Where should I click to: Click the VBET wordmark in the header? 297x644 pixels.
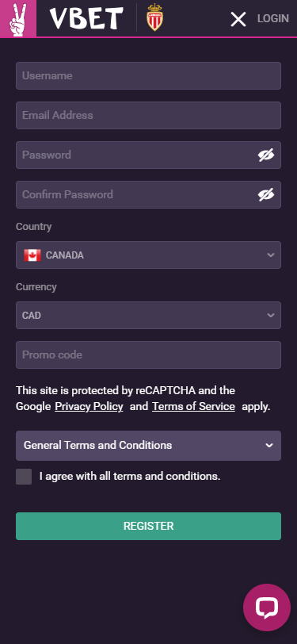(x=86, y=18)
